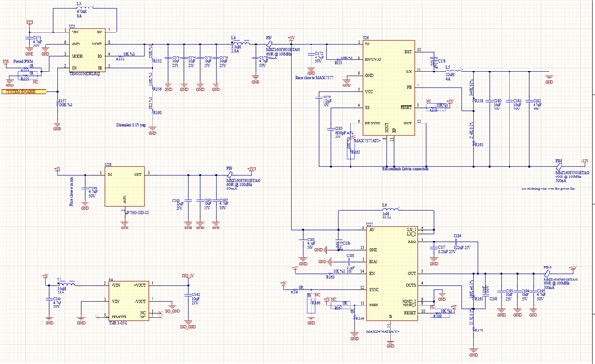
Task: Select ferrite bead FB8 near -12V
Action: [559, 166]
